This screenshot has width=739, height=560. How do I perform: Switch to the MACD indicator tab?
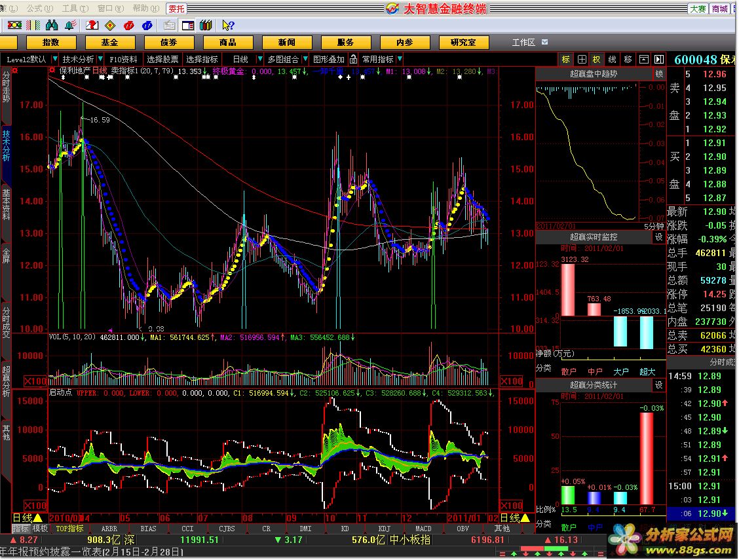click(x=423, y=529)
